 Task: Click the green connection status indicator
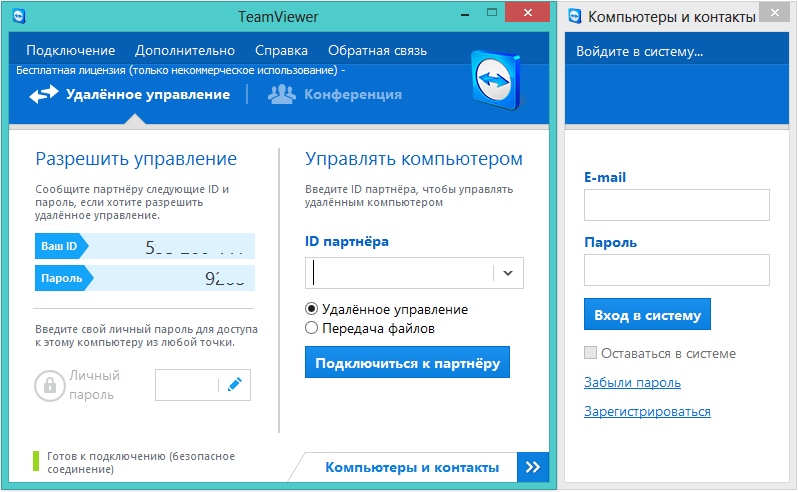pos(36,461)
